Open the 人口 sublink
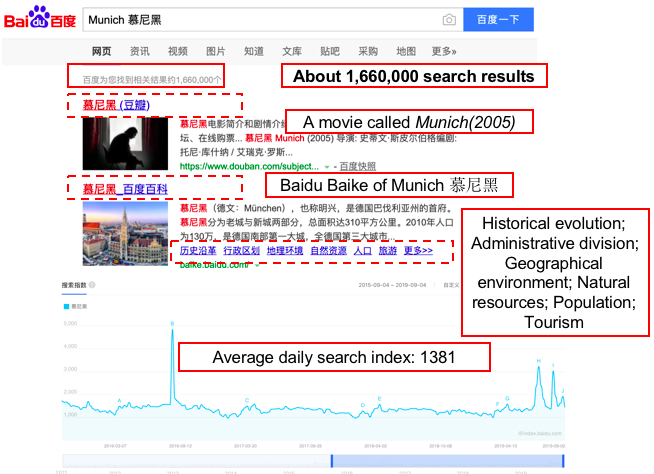 (362, 250)
